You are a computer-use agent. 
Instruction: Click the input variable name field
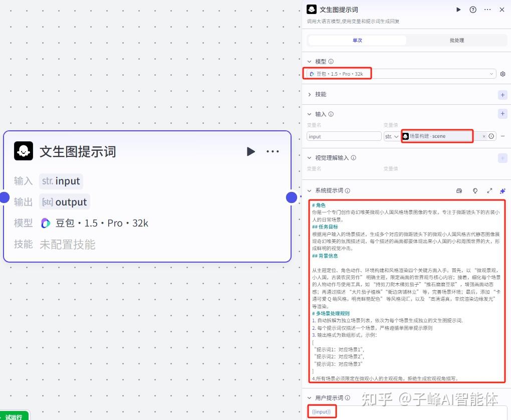click(344, 136)
